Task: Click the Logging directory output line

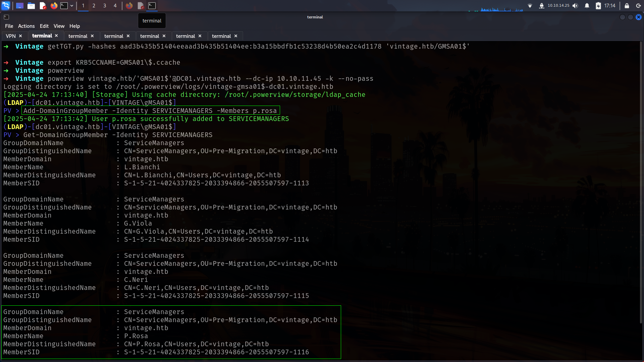Action: pos(168,86)
